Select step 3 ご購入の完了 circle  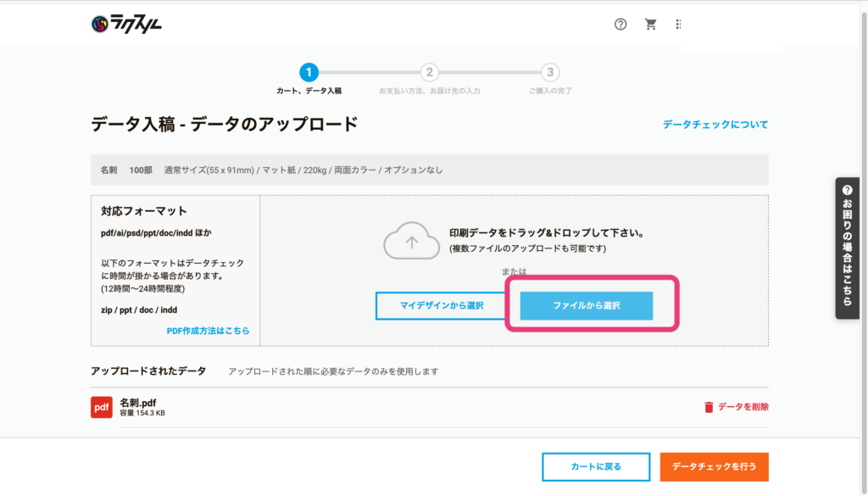point(549,73)
